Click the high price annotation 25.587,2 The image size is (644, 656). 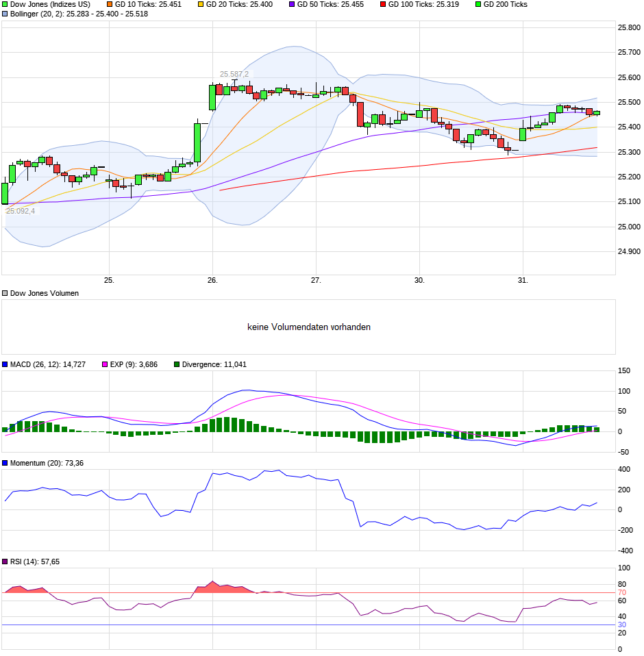click(x=234, y=74)
